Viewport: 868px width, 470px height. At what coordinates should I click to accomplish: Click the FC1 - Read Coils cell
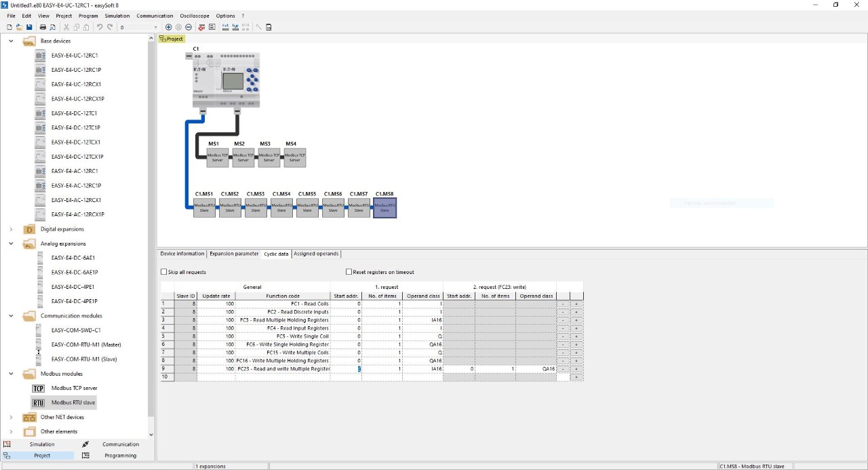point(283,304)
